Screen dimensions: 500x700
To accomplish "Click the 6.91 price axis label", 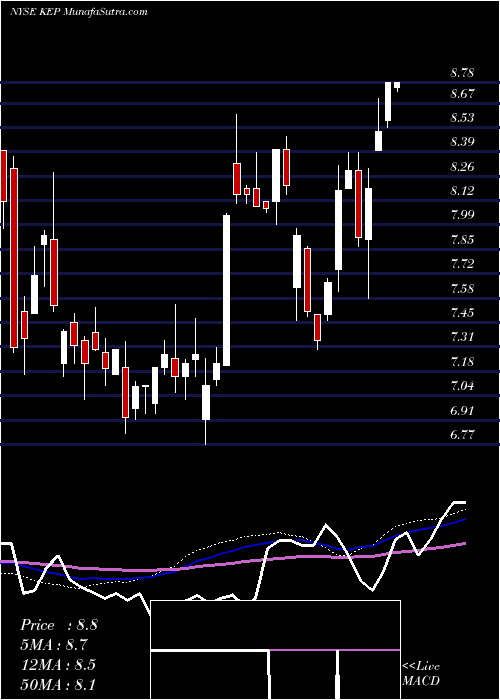I will pos(462,410).
